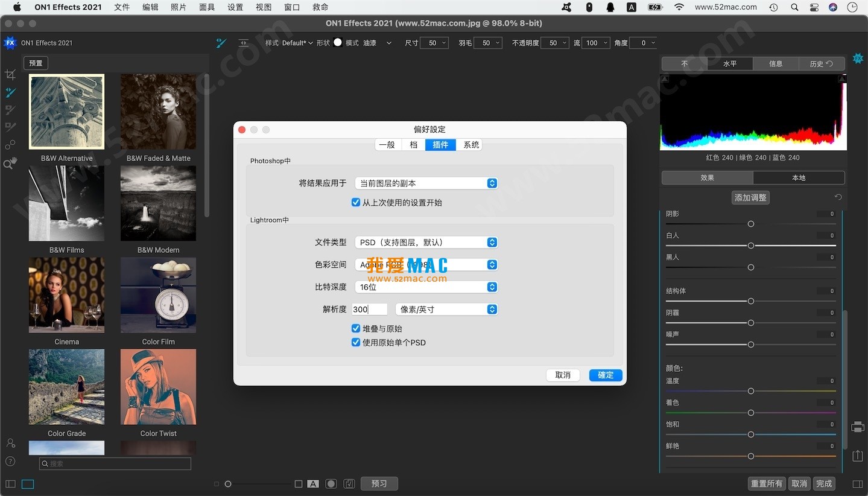Click the invert mask icon in options bar
Image resolution: width=868 pixels, height=496 pixels.
243,43
